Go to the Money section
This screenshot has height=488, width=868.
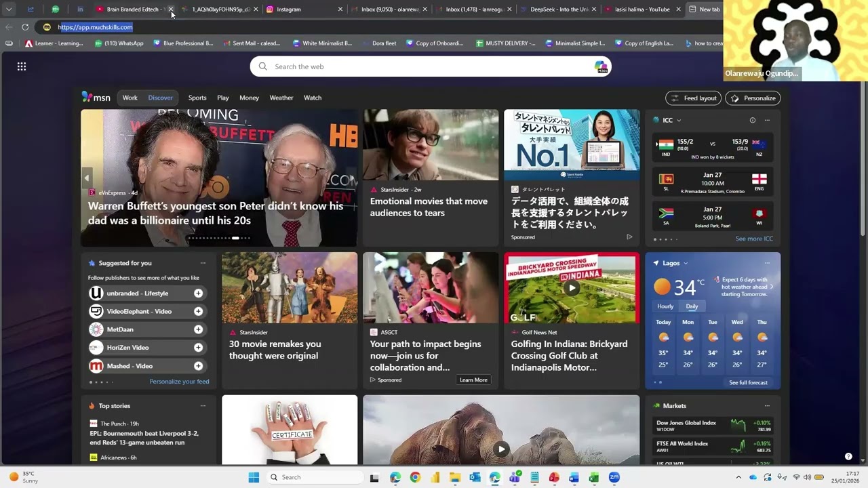249,98
